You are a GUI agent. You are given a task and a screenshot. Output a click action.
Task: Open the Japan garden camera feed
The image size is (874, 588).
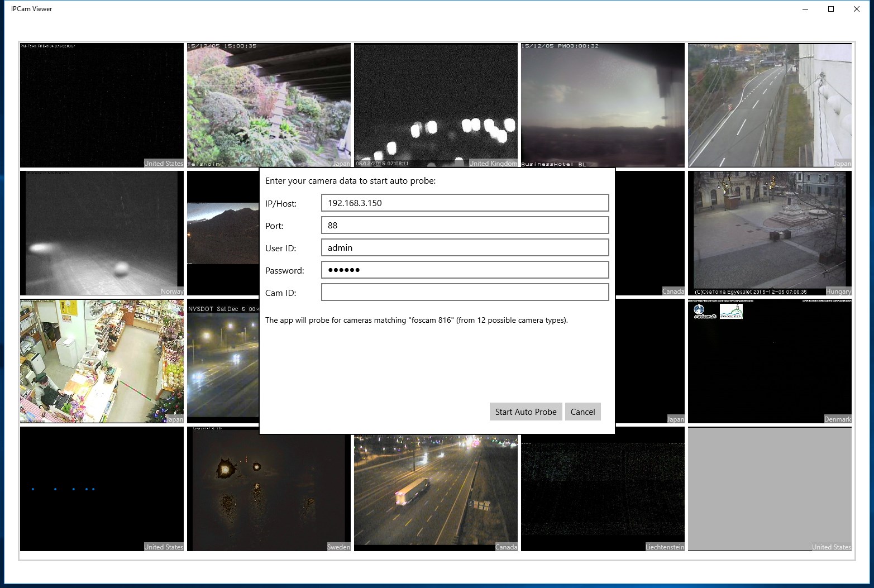coord(269,105)
